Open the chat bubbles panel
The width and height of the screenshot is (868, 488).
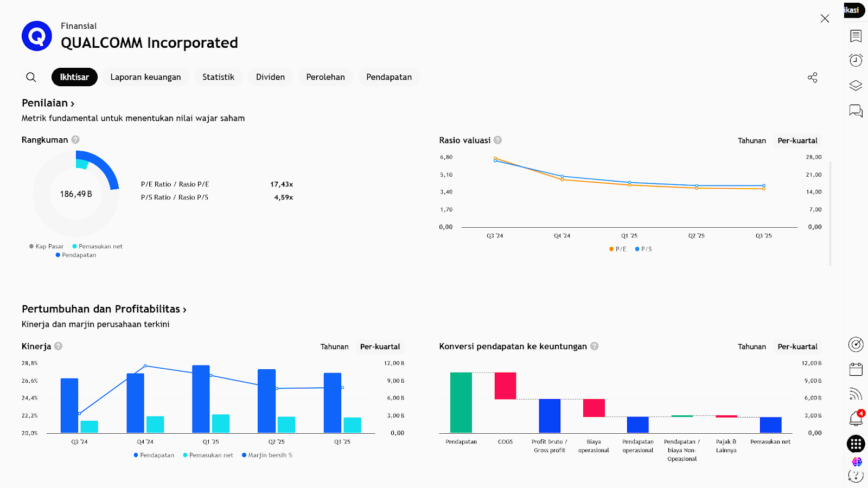(856, 111)
